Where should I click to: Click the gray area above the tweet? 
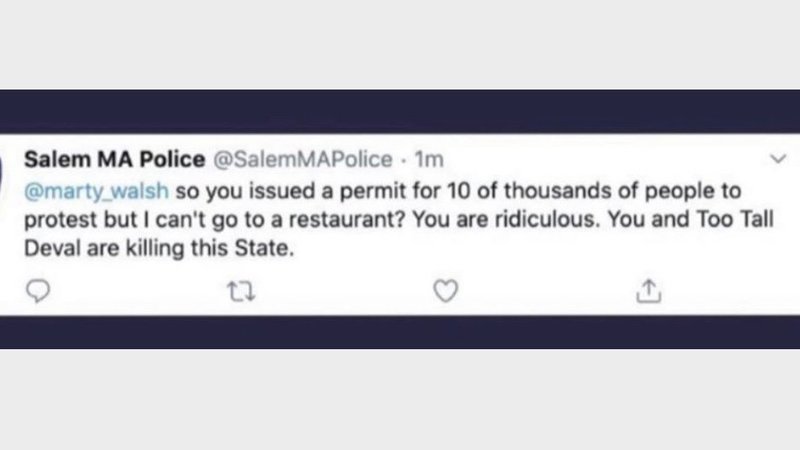pyautogui.click(x=400, y=45)
